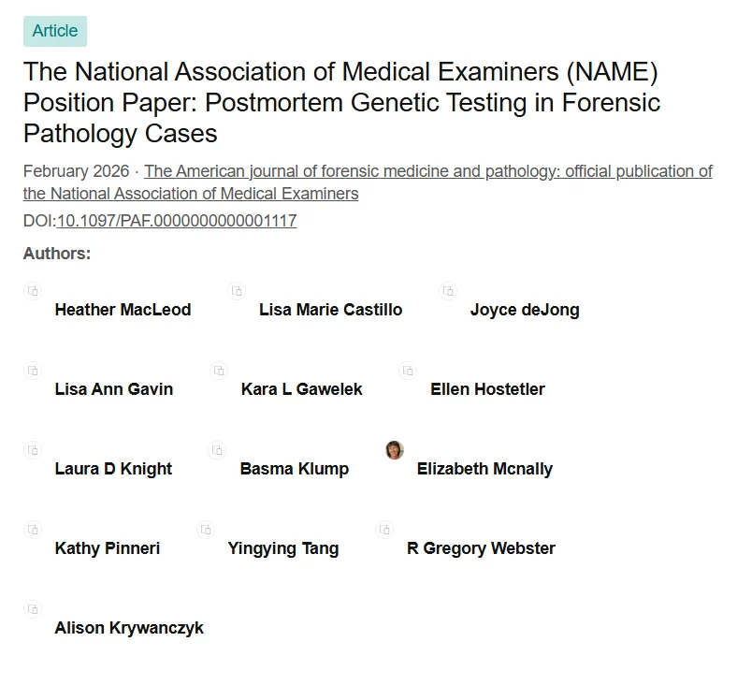Click the avatar icon beside Lisa Marie Castillo
Viewport: 737px width, 700px height.
tap(237, 291)
